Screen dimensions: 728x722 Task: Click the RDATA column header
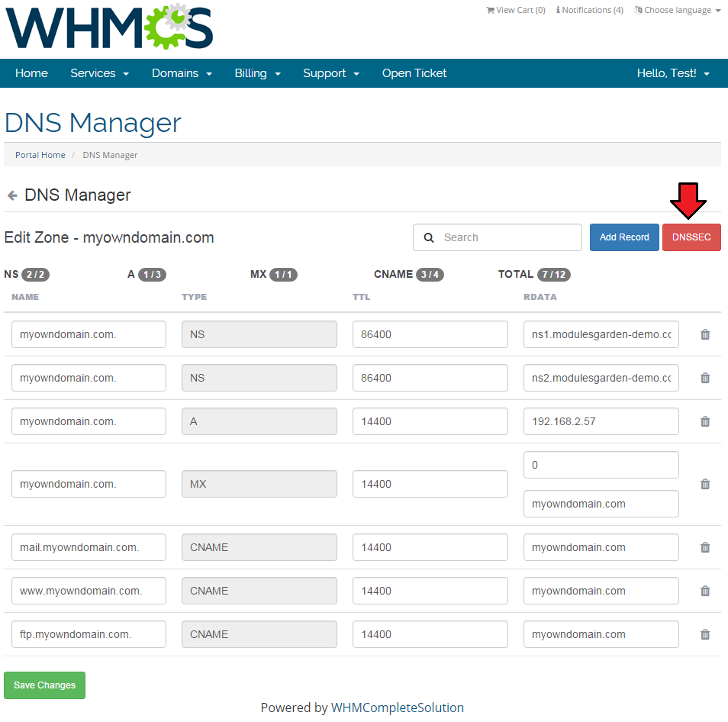click(x=540, y=297)
